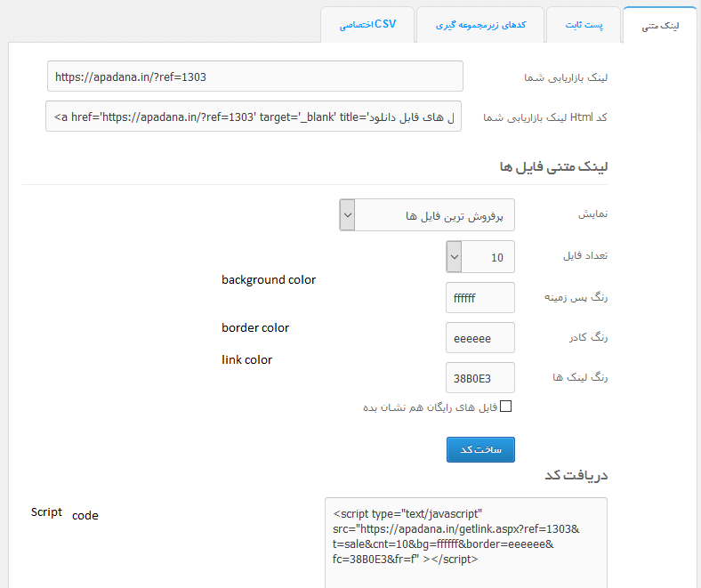This screenshot has width=701, height=588.
Task: Click the دریافت کد heading
Action: tap(576, 475)
